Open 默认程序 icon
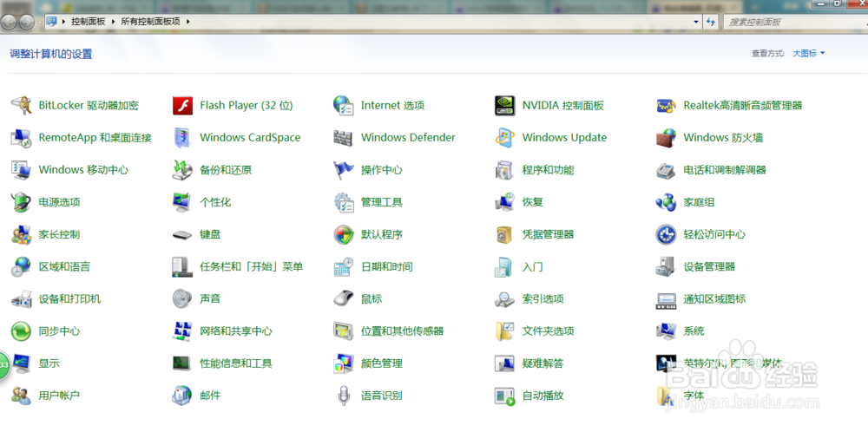Screen dimensions: 868x432 (x=343, y=234)
